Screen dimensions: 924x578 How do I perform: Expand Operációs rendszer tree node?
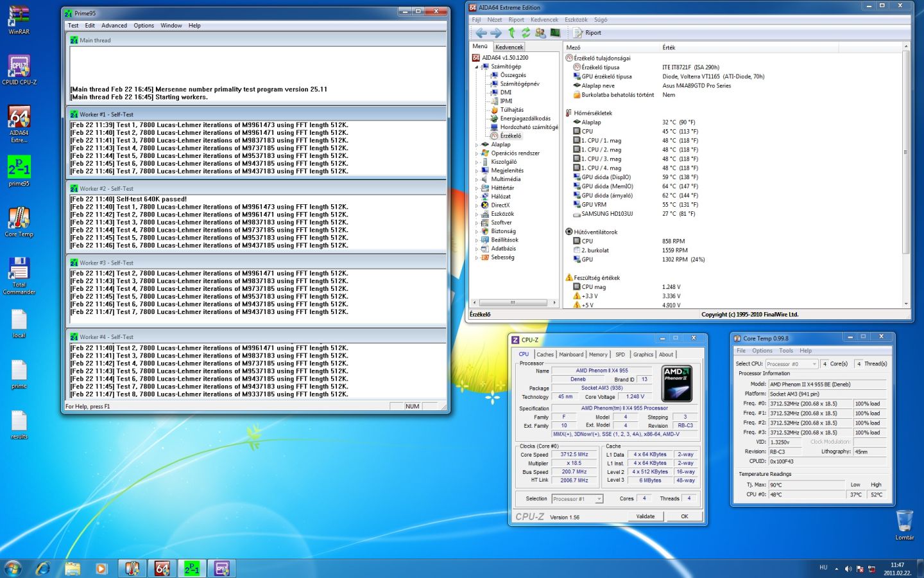[x=477, y=153]
